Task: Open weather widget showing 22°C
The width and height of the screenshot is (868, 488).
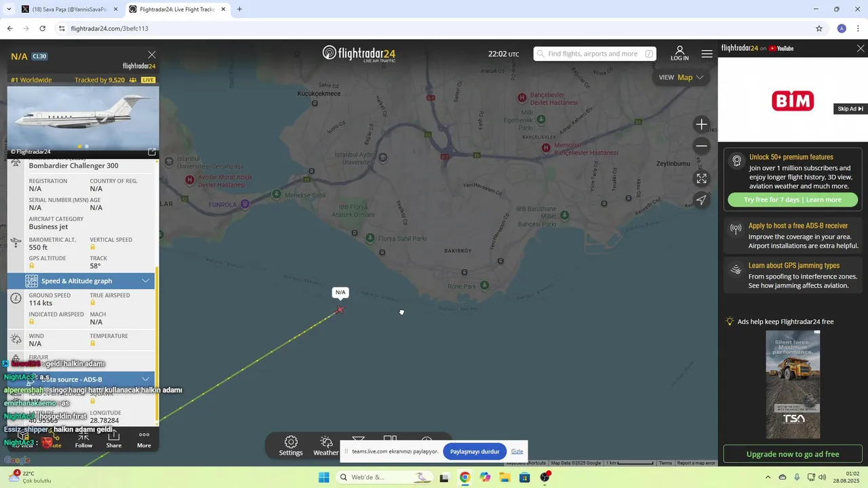Action: [x=30, y=477]
